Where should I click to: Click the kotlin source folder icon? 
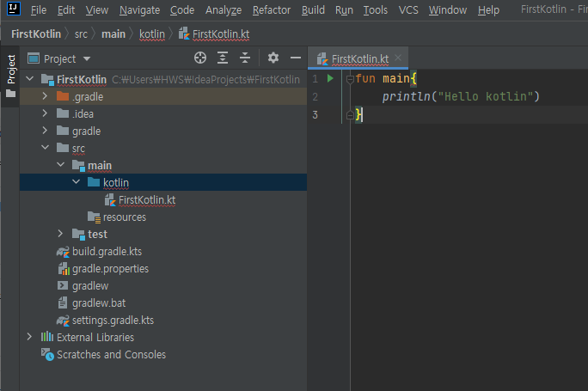[x=94, y=182]
